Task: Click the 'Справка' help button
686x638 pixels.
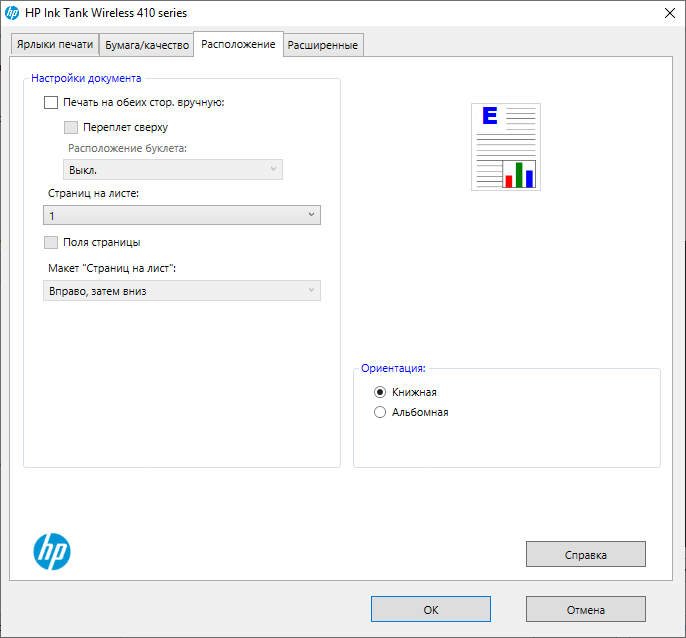Action: (585, 554)
